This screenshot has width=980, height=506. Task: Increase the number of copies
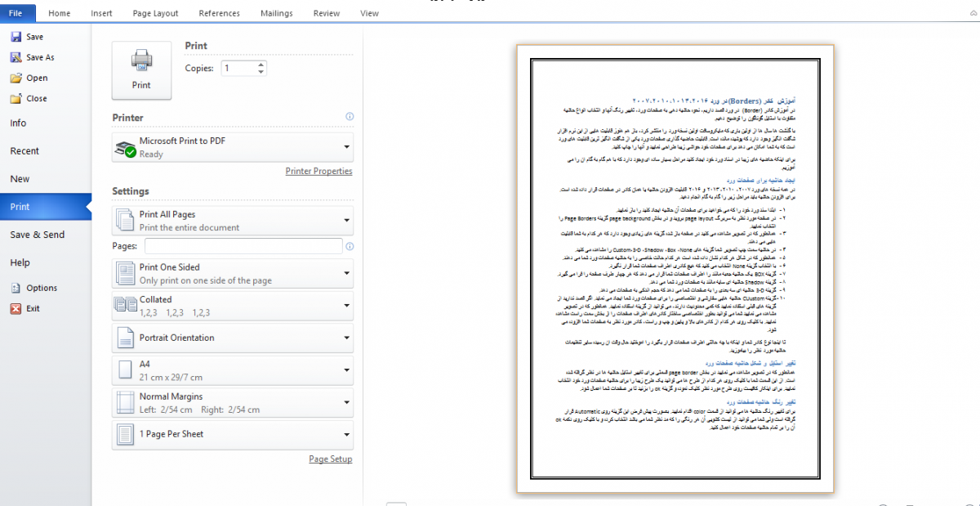tap(261, 65)
